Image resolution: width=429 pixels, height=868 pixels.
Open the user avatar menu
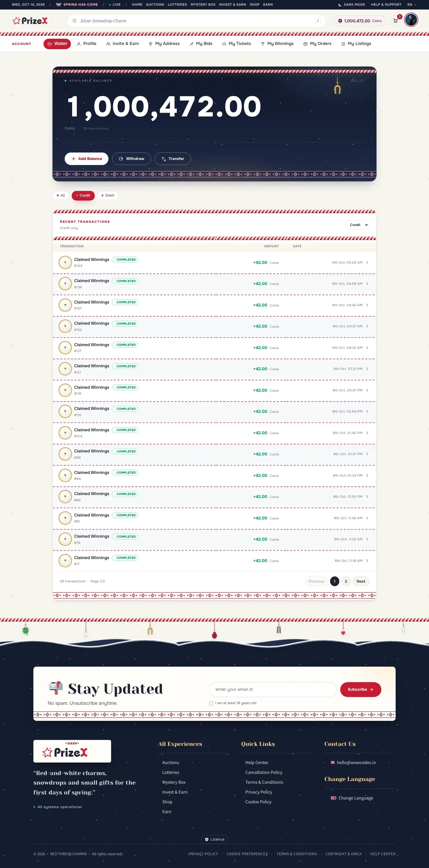tap(411, 20)
